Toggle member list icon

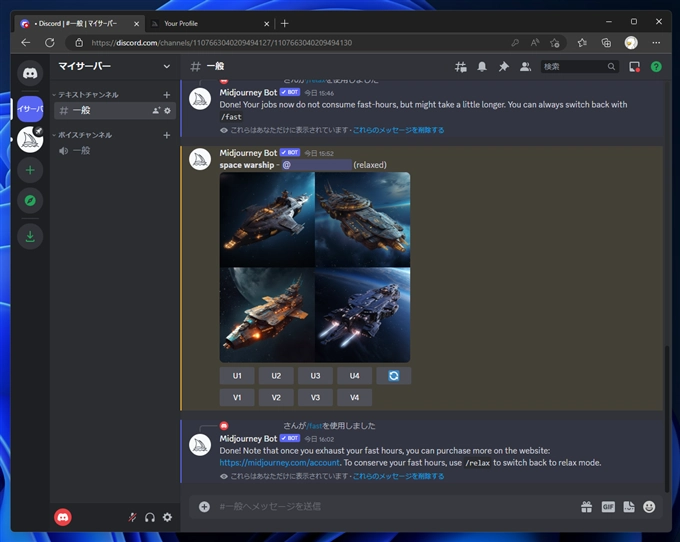pos(525,67)
